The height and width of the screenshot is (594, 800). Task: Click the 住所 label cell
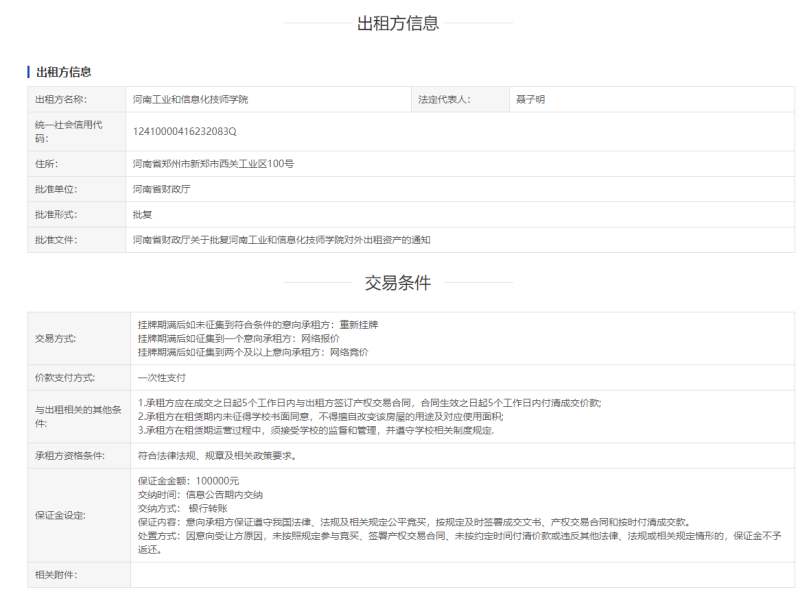click(77, 164)
